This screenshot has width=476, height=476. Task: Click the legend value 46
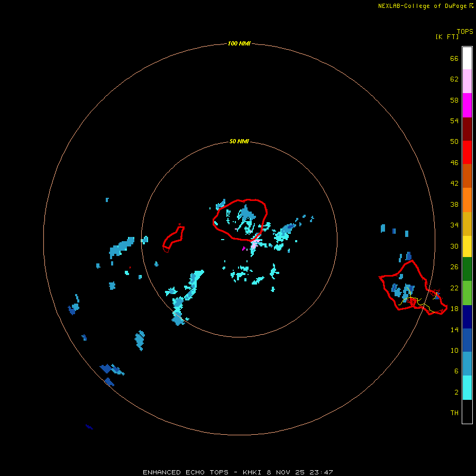click(x=454, y=163)
